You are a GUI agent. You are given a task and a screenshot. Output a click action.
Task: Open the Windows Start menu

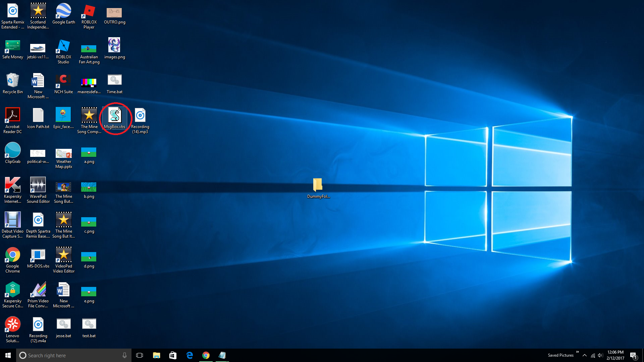click(8, 355)
